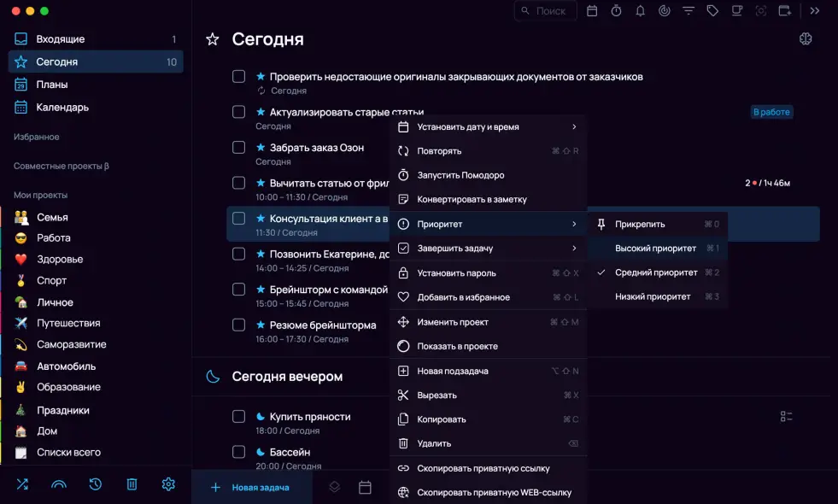Open settings gear in bottom sidebar

tap(168, 484)
